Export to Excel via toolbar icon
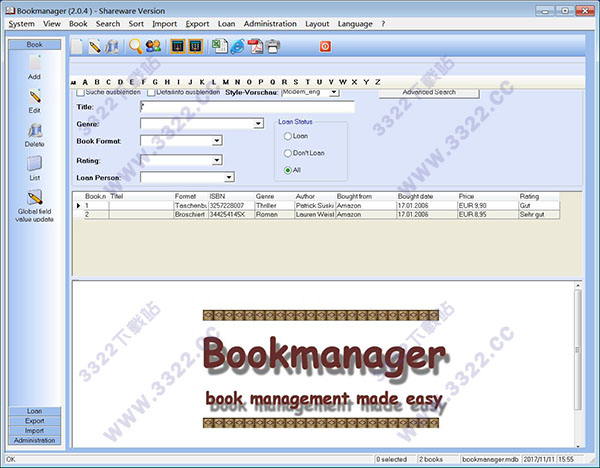The height and width of the screenshot is (468, 600). click(x=220, y=47)
